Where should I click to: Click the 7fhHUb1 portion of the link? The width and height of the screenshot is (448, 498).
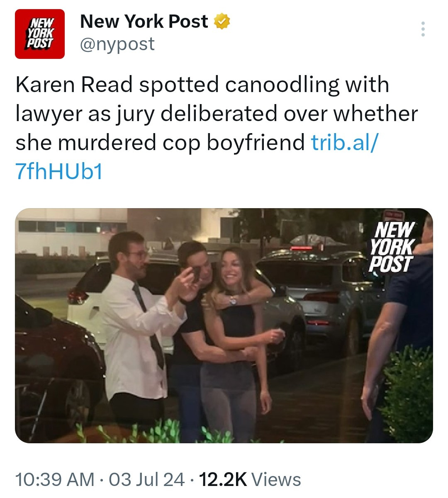click(59, 171)
